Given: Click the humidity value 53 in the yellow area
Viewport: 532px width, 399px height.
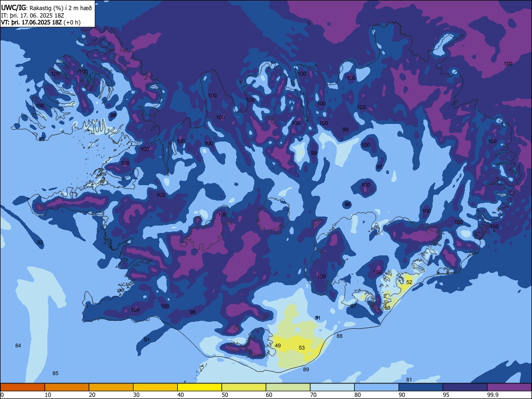Looking at the screenshot, I should point(302,347).
